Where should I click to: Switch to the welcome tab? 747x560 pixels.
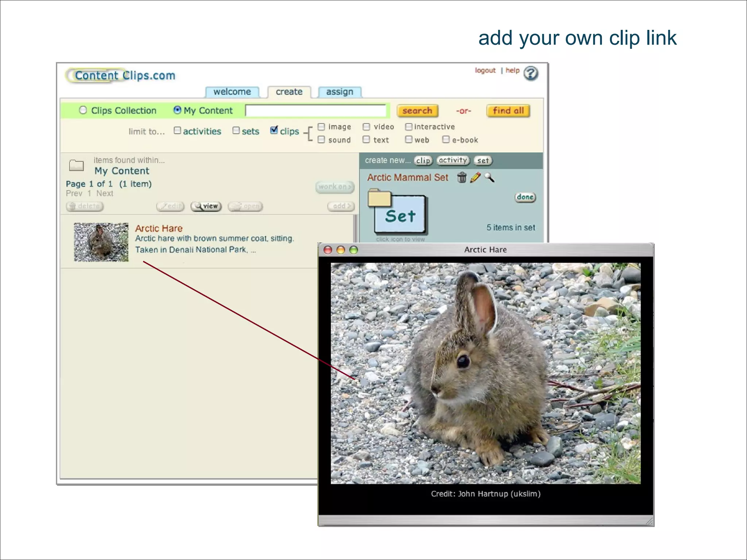coord(232,92)
